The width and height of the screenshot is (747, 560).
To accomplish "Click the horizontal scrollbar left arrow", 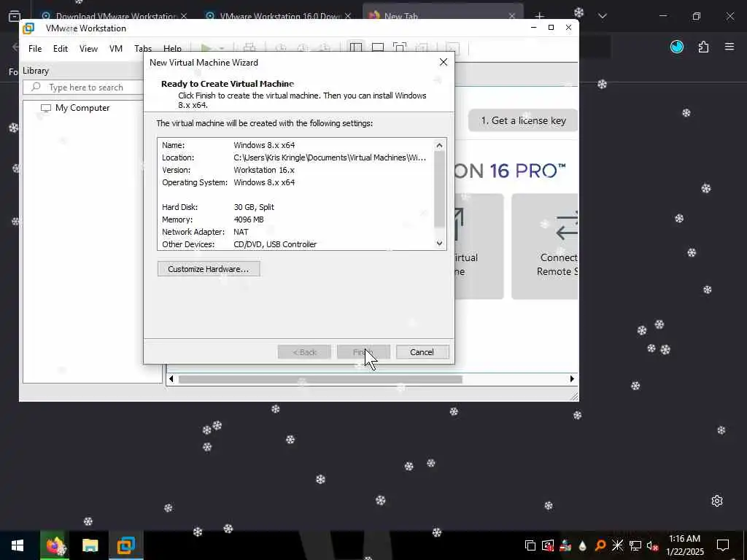I will coord(171,379).
